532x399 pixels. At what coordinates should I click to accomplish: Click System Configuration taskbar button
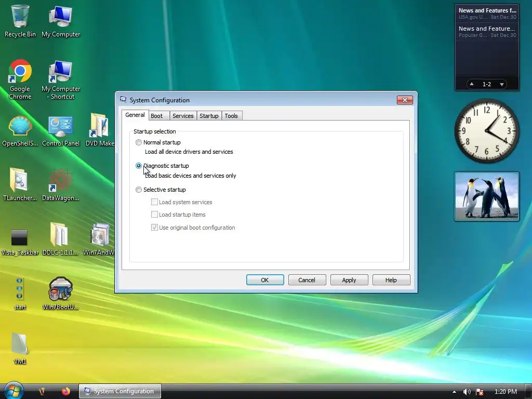(x=120, y=391)
